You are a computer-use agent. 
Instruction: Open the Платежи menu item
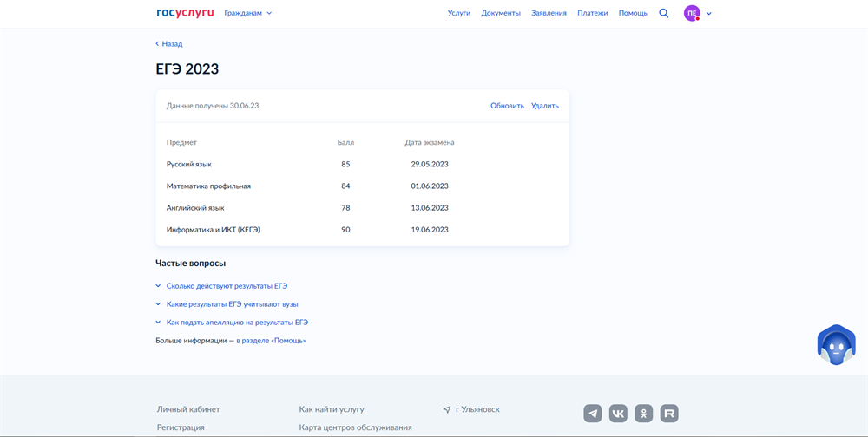[x=592, y=13]
